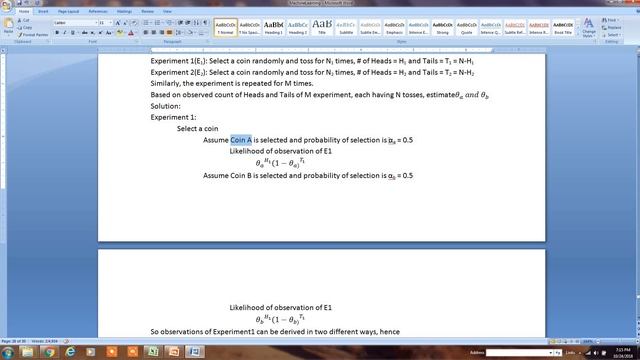This screenshot has width=640, height=360.
Task: Apply the Strong style
Action: pyautogui.click(x=442, y=28)
